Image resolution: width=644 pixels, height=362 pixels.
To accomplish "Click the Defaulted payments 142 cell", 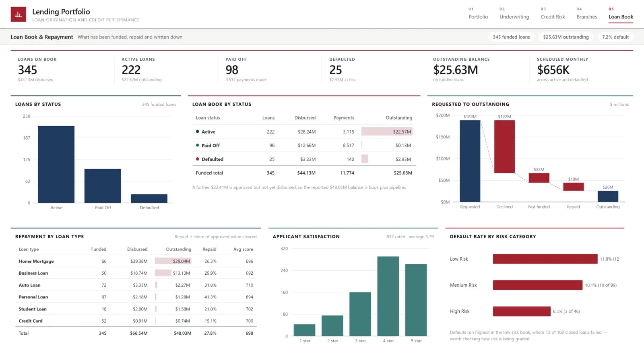I will [x=350, y=159].
